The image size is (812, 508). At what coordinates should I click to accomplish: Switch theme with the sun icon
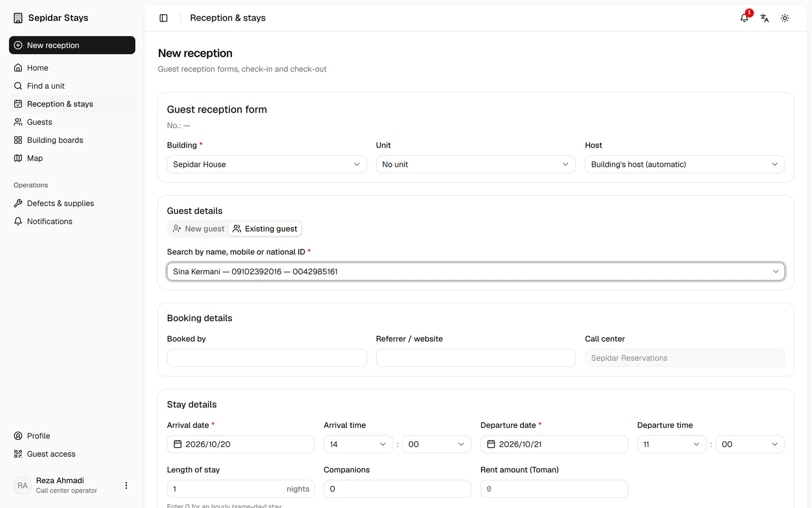[x=785, y=18]
